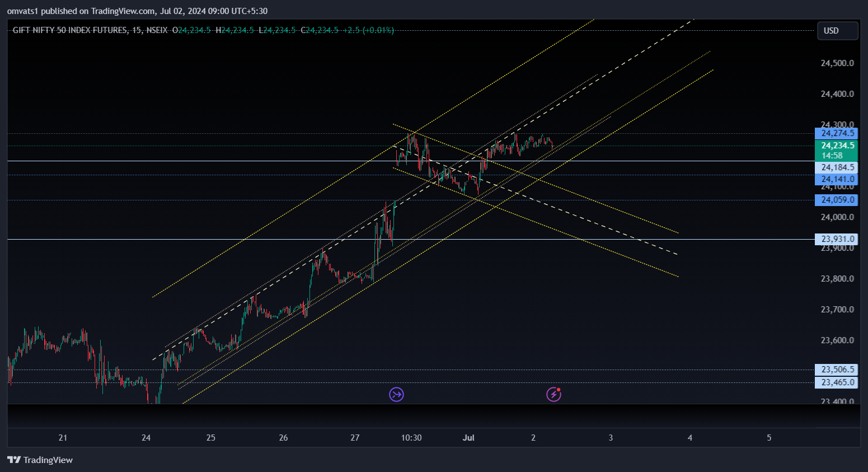868x472 pixels.
Task: Click the publish info text by omvats1
Action: [137, 11]
